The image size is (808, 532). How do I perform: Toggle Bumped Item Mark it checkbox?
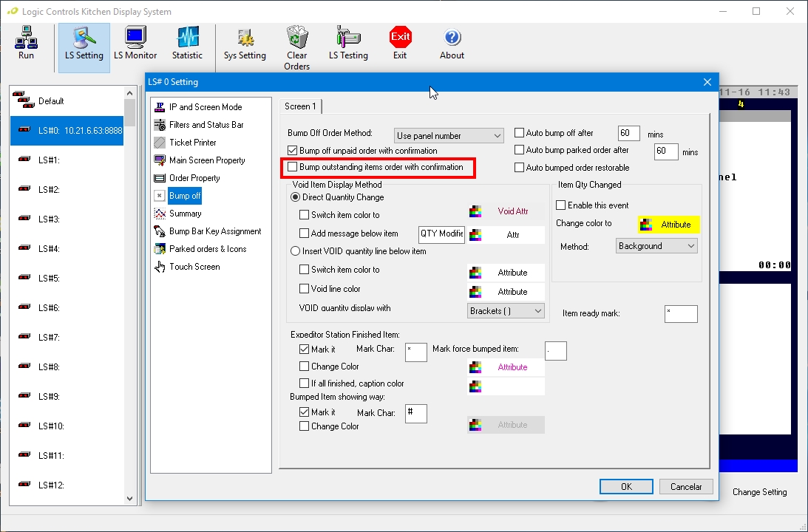pos(304,412)
